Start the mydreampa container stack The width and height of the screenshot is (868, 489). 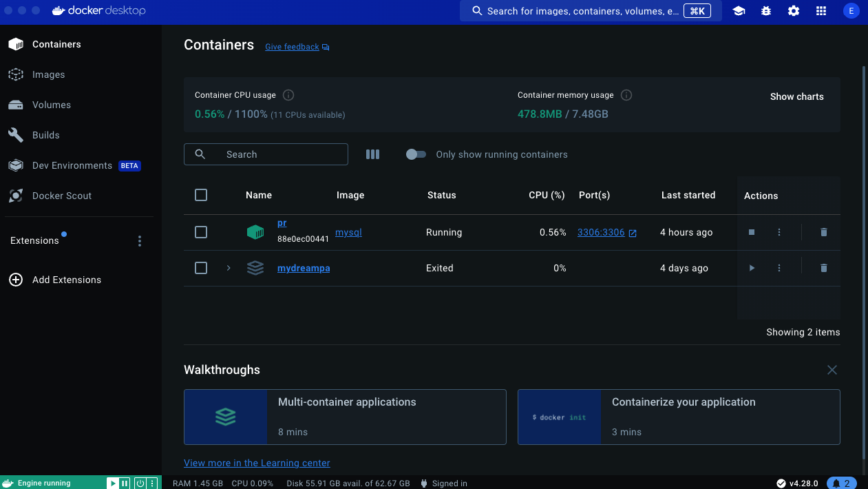(752, 269)
